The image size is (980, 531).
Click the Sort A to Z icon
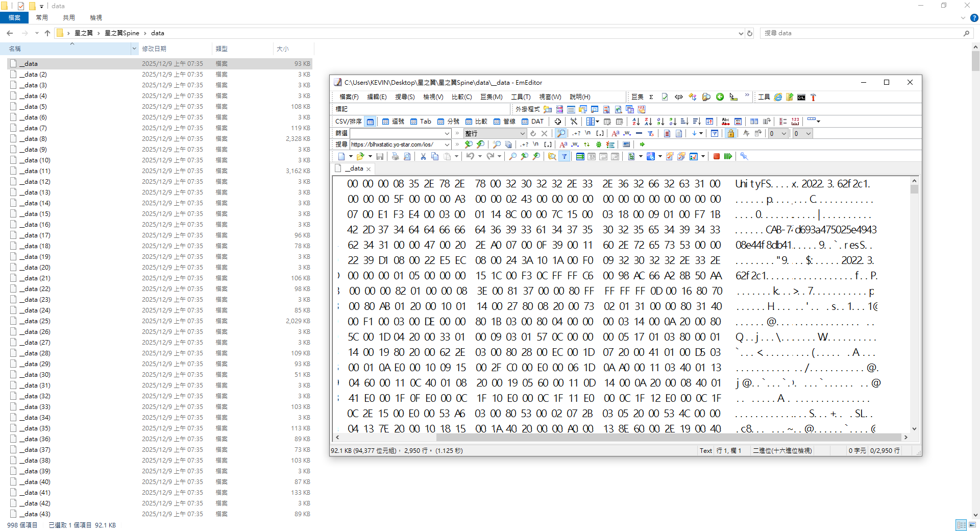(636, 122)
